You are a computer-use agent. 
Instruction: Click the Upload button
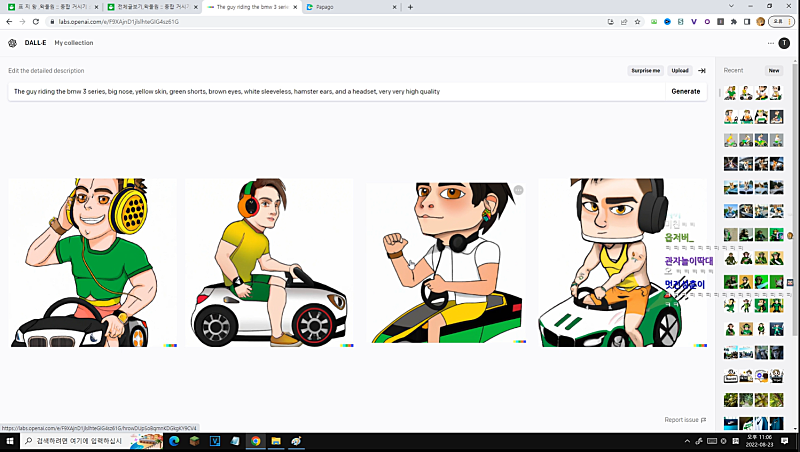[680, 70]
